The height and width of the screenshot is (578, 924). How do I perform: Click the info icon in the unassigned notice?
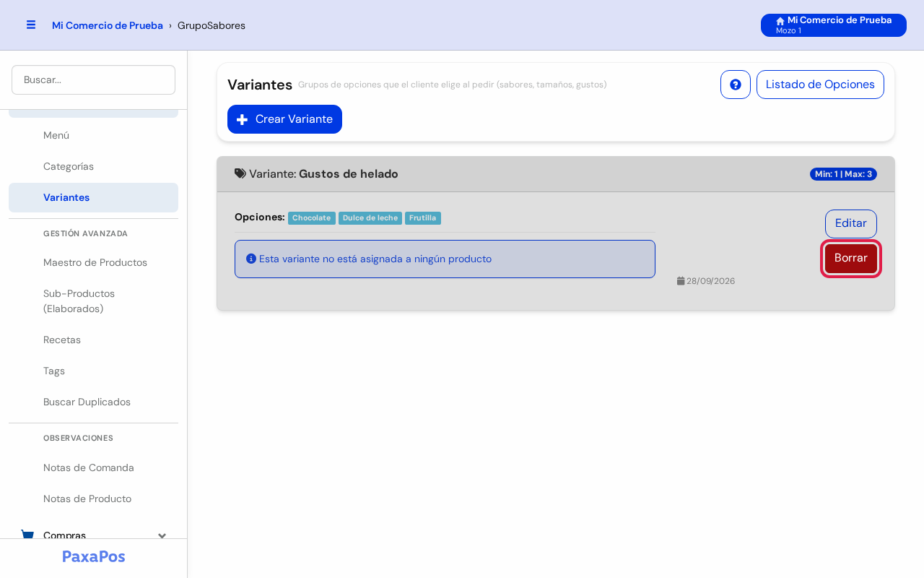[x=251, y=259]
